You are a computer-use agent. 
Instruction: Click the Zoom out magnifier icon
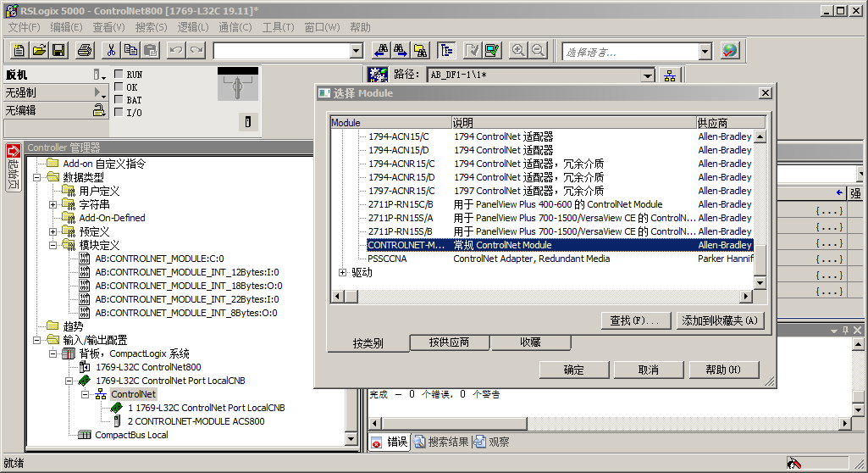pyautogui.click(x=538, y=51)
